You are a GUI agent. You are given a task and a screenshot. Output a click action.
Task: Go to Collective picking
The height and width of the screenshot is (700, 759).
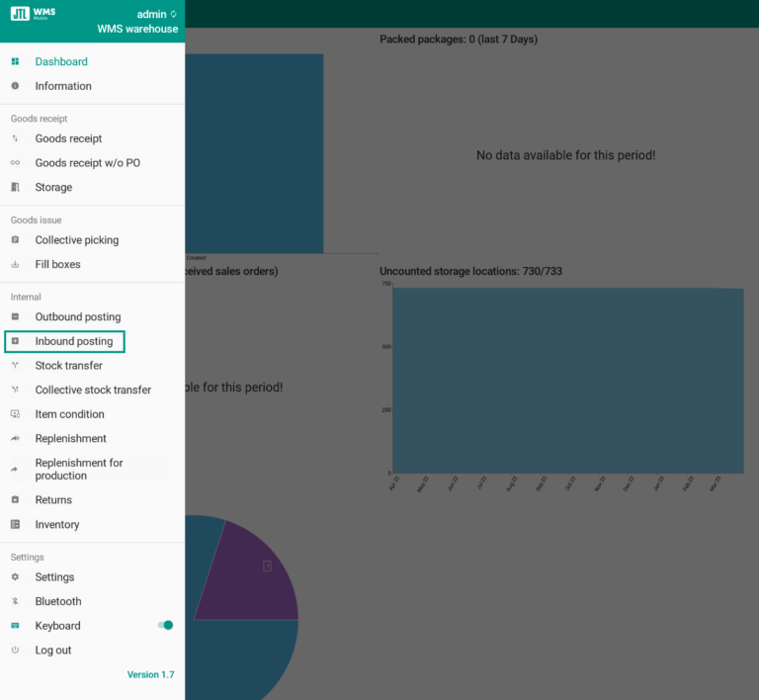pyautogui.click(x=76, y=240)
